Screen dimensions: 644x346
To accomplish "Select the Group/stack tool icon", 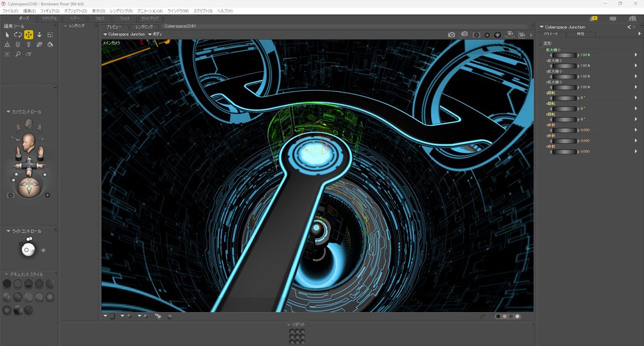I will 18,44.
